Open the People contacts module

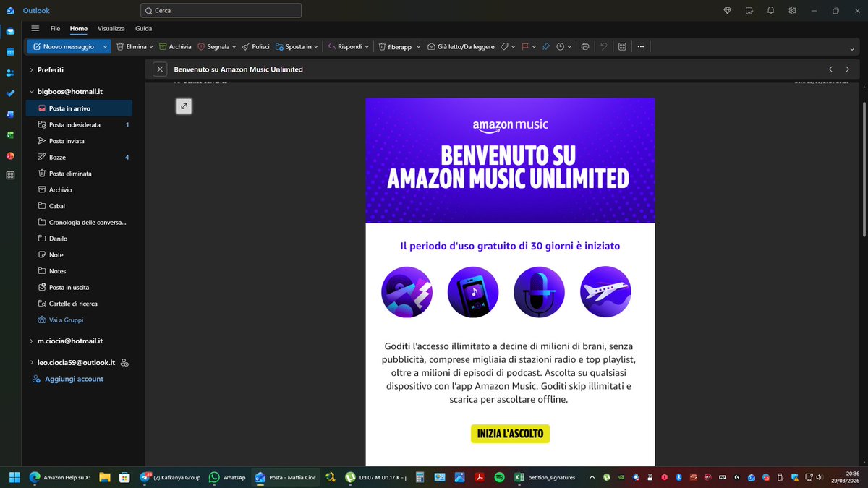pos(10,73)
